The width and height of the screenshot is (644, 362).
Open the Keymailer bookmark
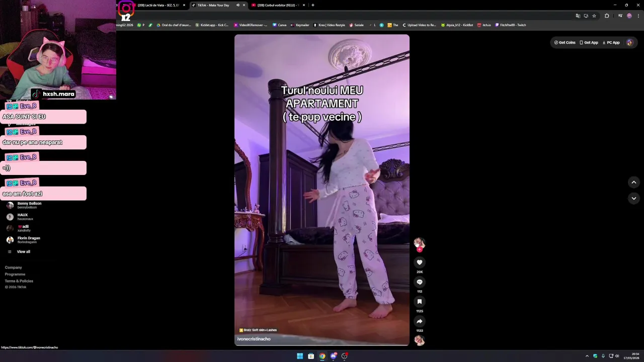[x=300, y=25]
